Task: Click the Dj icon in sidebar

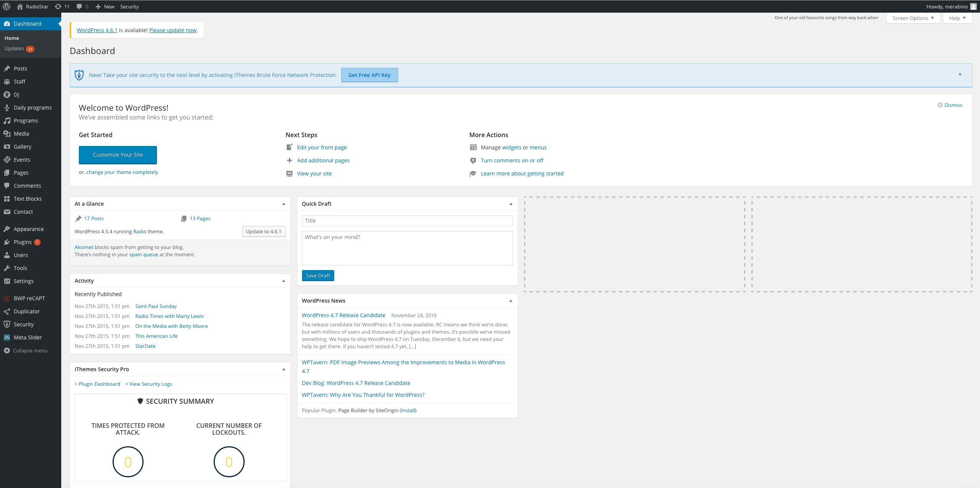Action: 7,95
